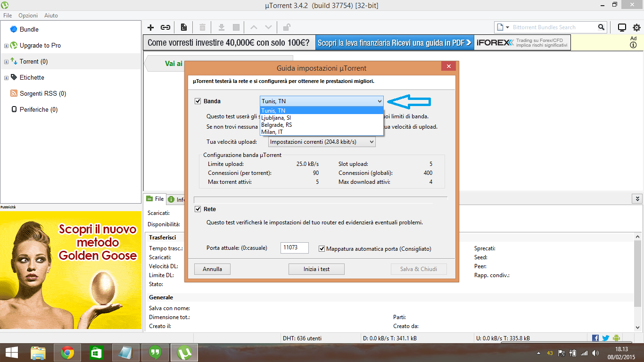
Task: Open preferences gear icon
Action: (x=636, y=27)
